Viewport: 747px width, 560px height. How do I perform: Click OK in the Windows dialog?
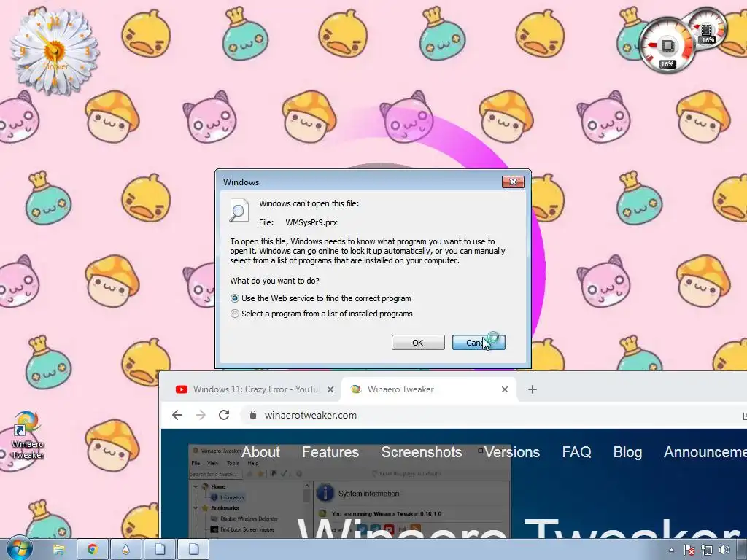coord(418,343)
